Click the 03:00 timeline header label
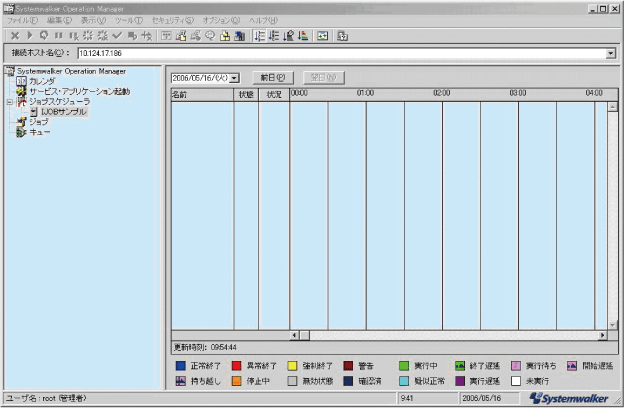This screenshot has width=624, height=408. 518,93
